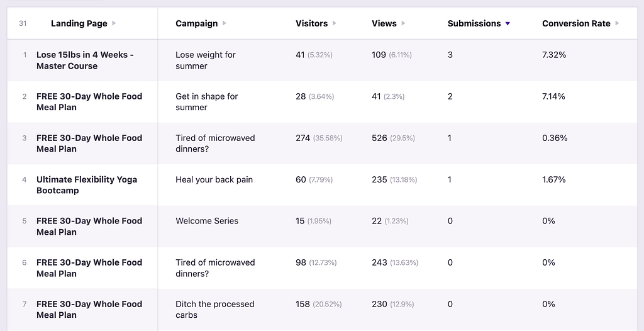
Task: Toggle Submissions descending sort arrow
Action: tap(508, 24)
